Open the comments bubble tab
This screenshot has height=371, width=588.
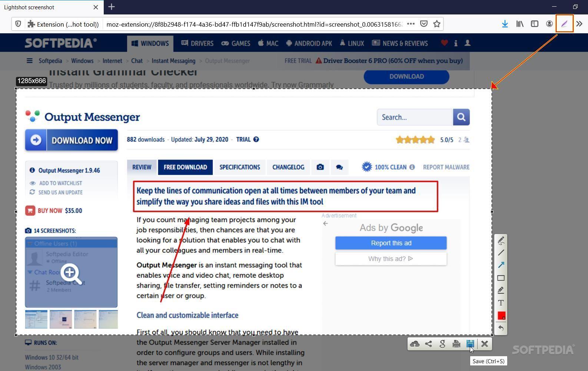tap(339, 167)
